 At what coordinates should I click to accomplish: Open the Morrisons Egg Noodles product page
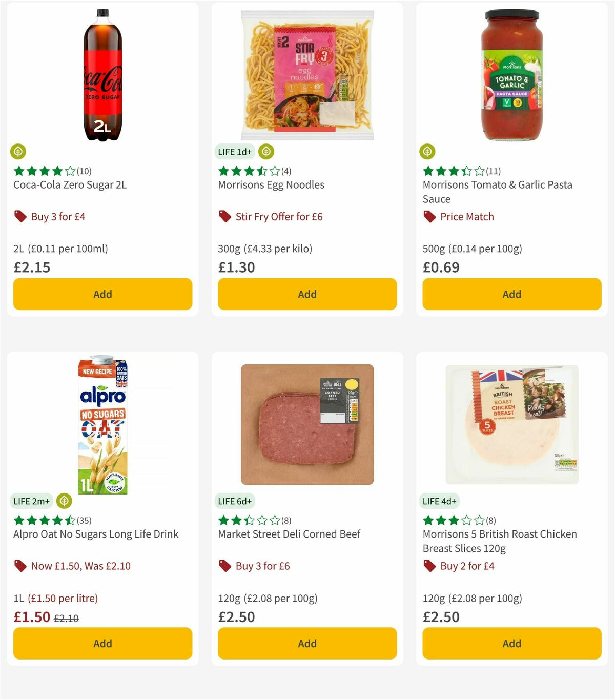click(x=271, y=184)
